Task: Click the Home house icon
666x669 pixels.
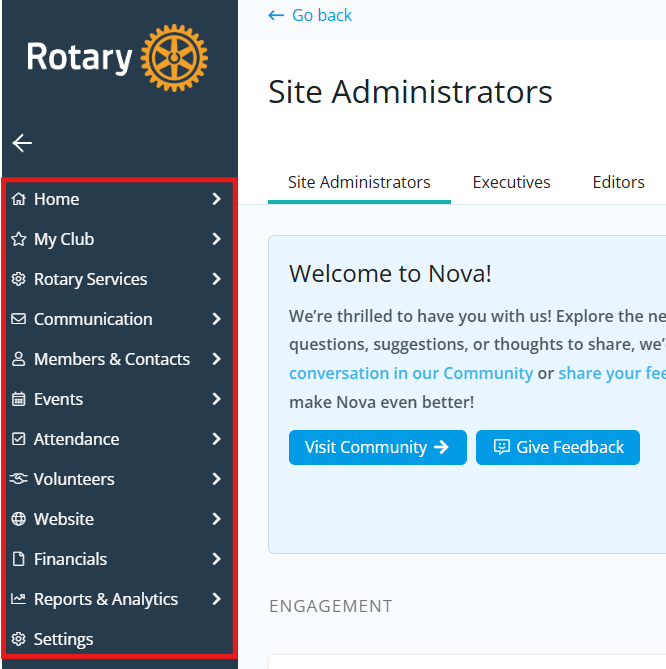Action: click(18, 199)
